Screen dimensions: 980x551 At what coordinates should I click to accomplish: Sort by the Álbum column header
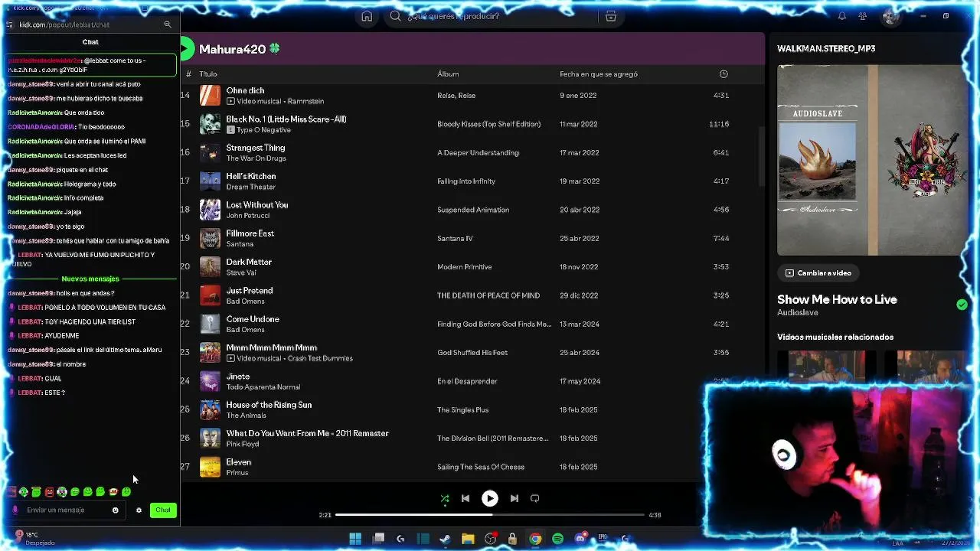448,74
